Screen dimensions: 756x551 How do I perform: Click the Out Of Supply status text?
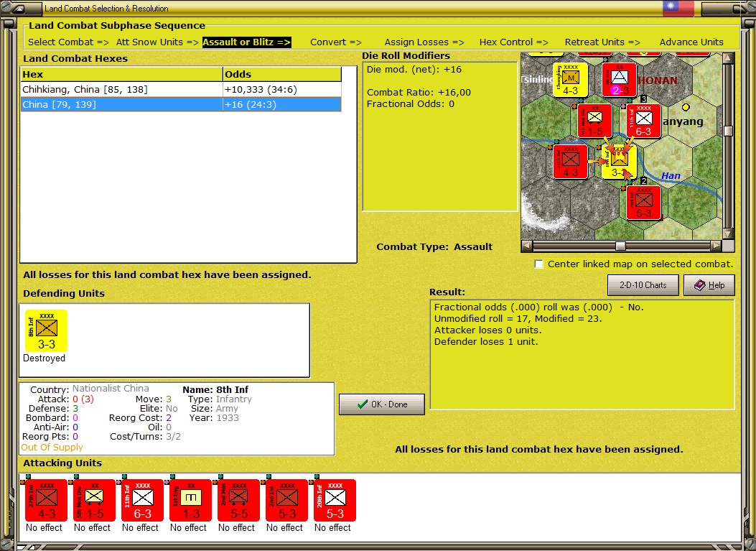(52, 448)
